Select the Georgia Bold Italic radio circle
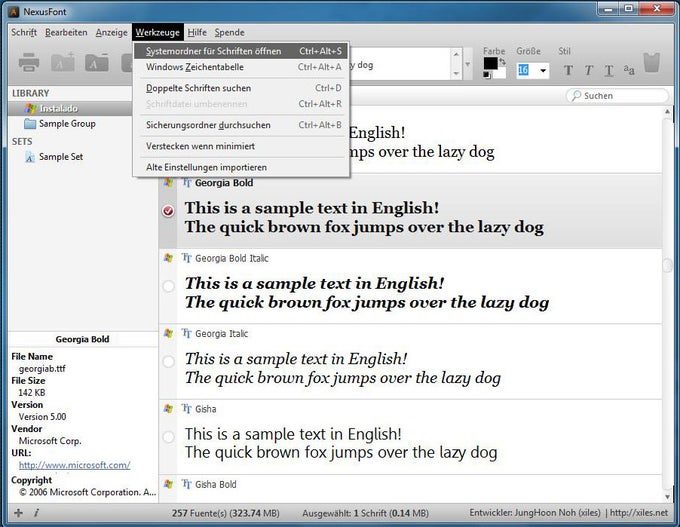Viewport: 680px width, 527px height. [168, 286]
